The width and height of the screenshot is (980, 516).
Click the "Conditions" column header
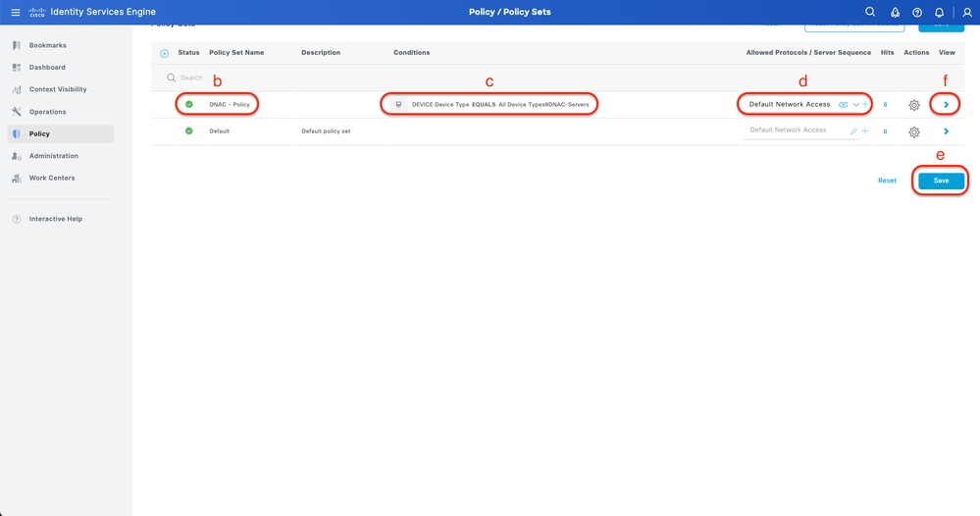tap(411, 52)
